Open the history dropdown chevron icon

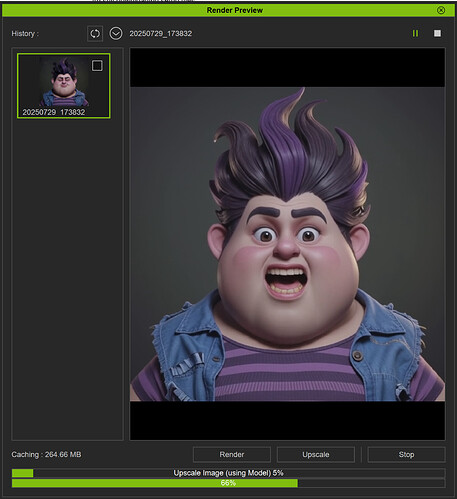(x=116, y=34)
